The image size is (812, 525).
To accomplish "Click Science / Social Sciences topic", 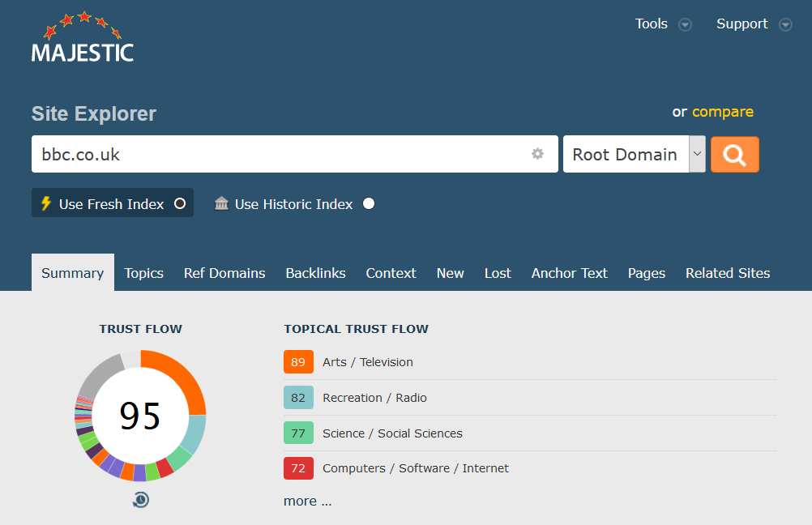I will pos(392,433).
